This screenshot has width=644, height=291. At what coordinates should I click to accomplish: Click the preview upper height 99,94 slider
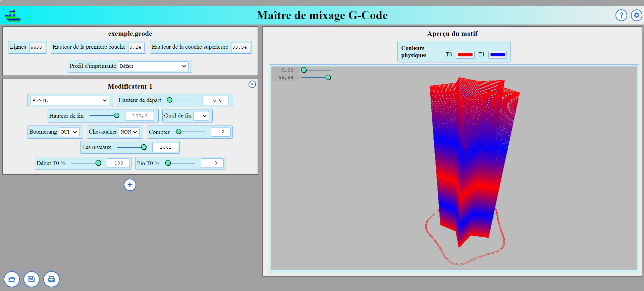coord(316,78)
